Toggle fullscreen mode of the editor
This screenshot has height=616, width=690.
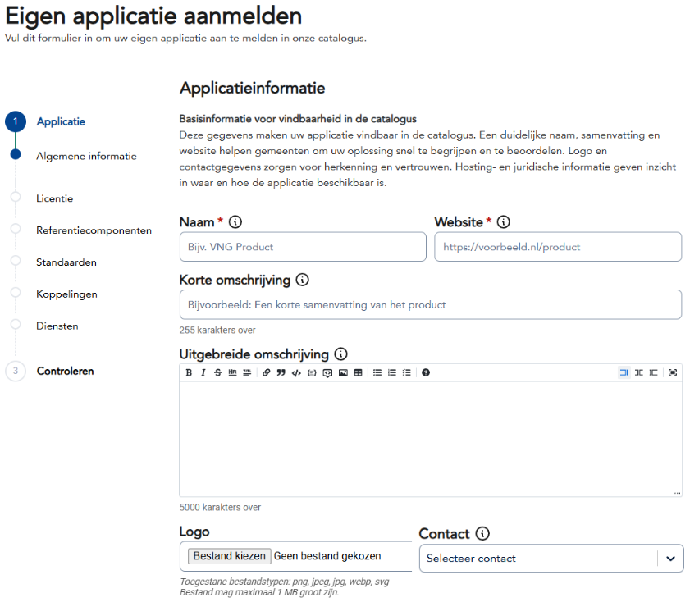point(673,372)
